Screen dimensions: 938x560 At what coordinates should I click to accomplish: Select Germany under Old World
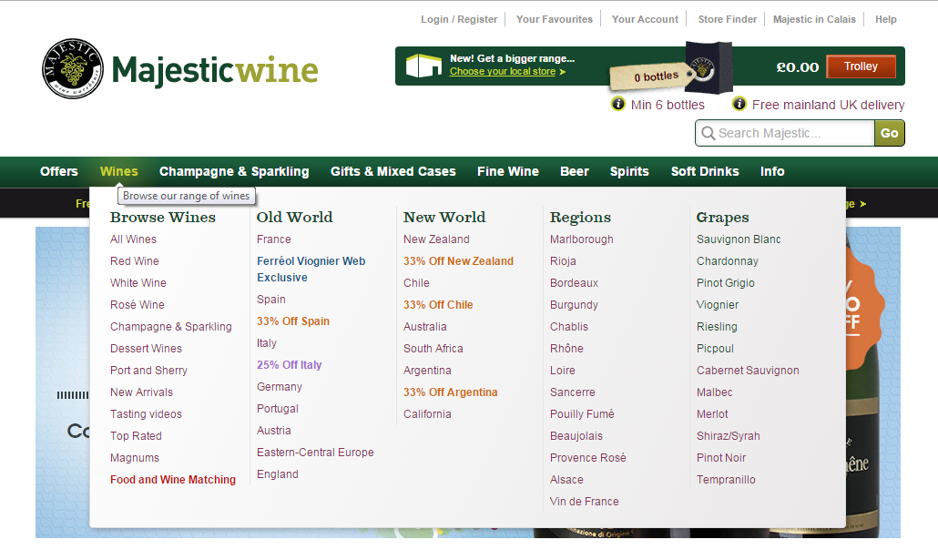click(x=280, y=387)
